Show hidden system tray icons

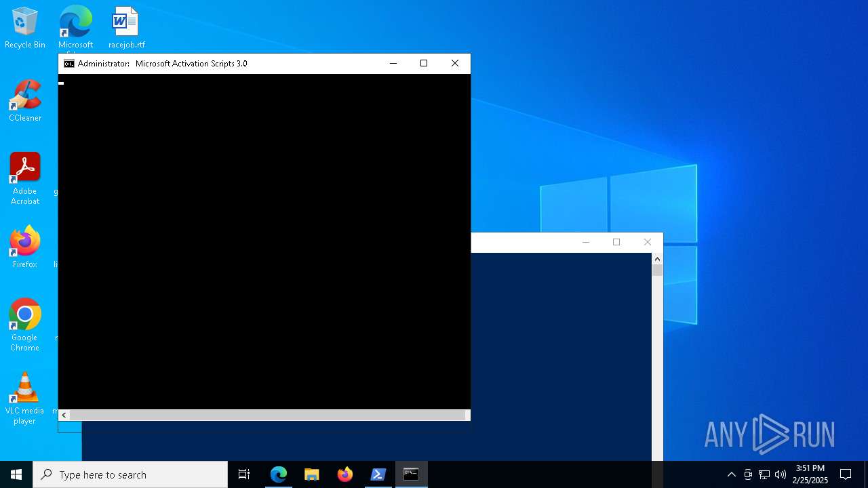(732, 474)
